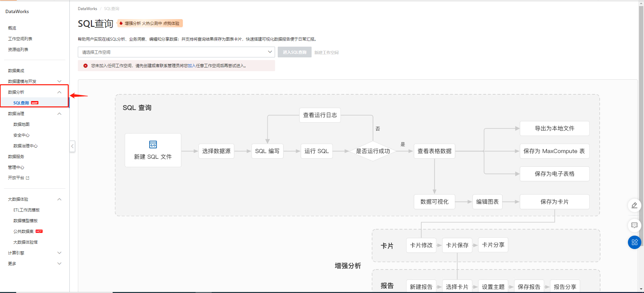Open 数据服务 in the sidebar
644x293 pixels.
coord(16,157)
